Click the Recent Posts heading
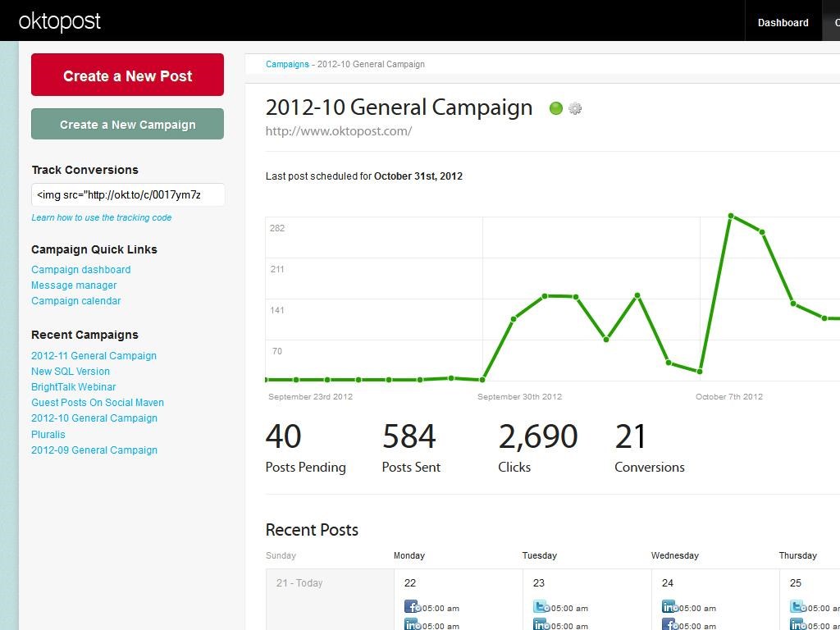Image resolution: width=840 pixels, height=630 pixels. tap(312, 530)
